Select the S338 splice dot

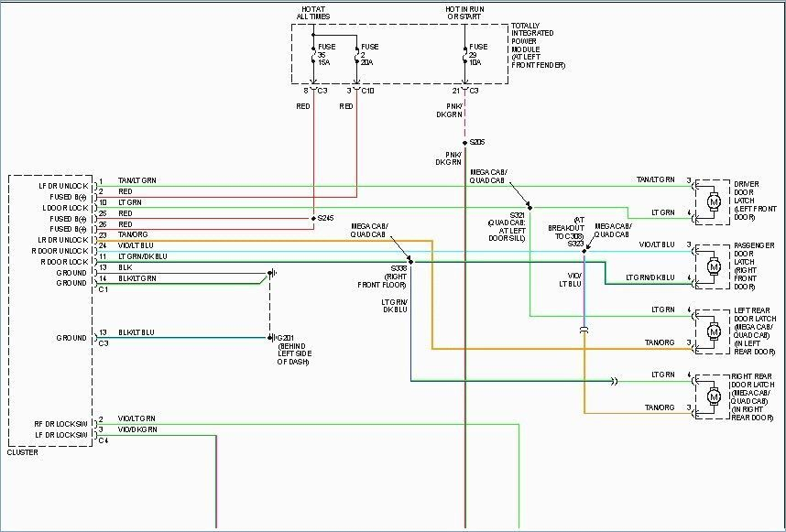pos(410,262)
